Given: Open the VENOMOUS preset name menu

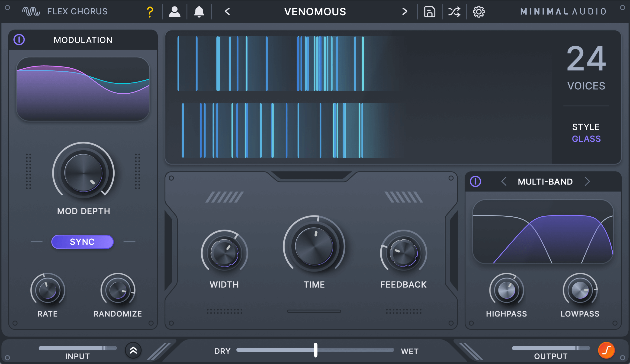Looking at the screenshot, I should click(x=315, y=11).
